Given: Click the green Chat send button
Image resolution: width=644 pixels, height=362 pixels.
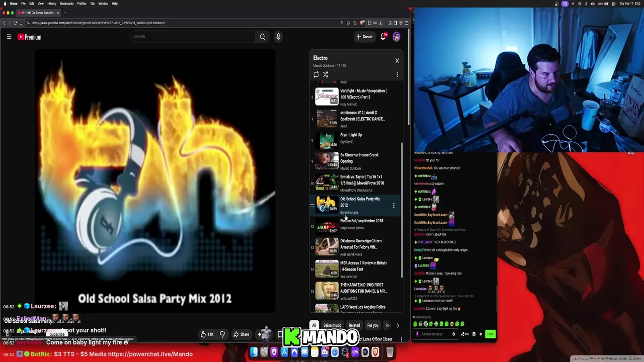Looking at the screenshot, I should [491, 334].
